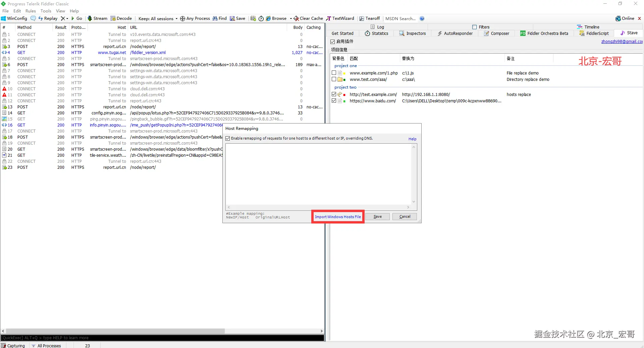Click the blue help icon beside MSDN Search
644x348 pixels.
[422, 18]
